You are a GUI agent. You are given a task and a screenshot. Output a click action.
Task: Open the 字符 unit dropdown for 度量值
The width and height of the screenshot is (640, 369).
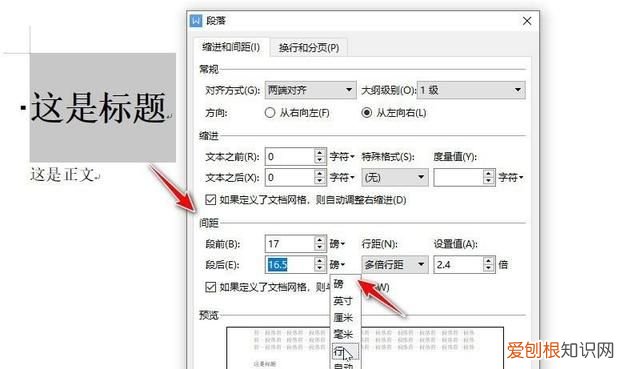511,178
